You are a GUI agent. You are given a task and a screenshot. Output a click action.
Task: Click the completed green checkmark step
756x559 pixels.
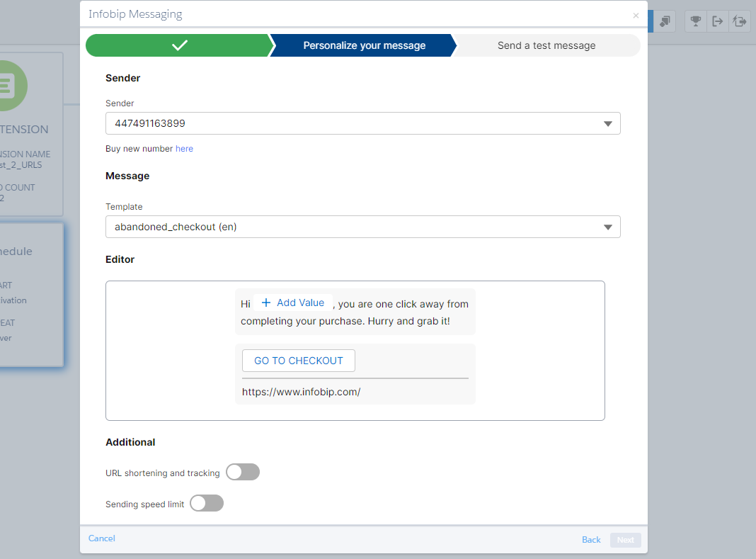point(180,45)
